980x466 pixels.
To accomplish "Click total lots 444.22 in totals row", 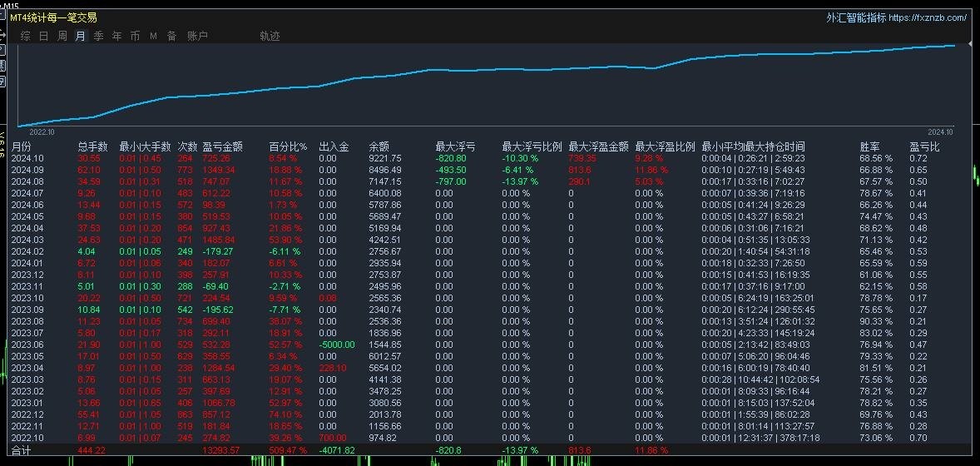I will 92,450.
